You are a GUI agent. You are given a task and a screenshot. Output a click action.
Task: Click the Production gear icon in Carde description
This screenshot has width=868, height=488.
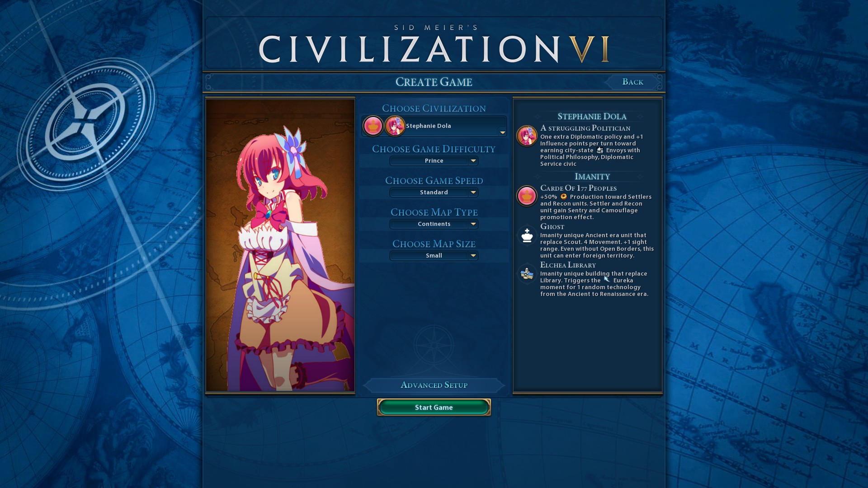coord(563,197)
